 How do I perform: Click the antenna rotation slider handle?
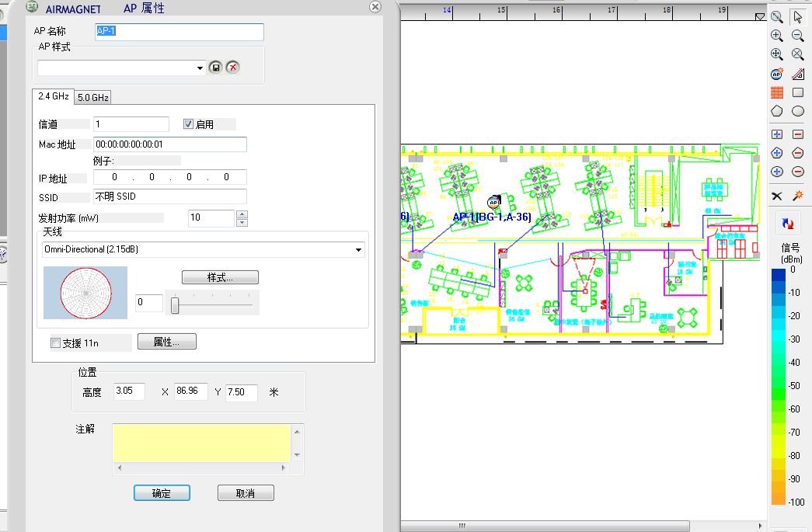(176, 305)
